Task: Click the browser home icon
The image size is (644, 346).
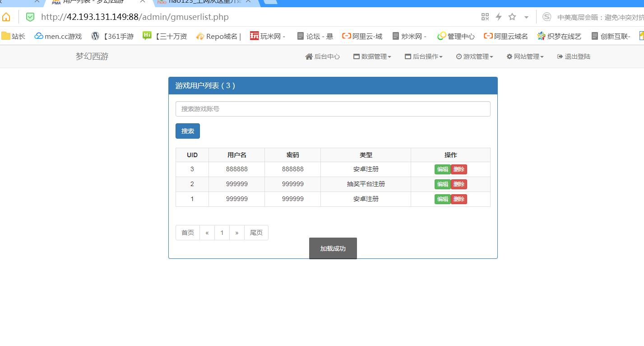Action: (x=6, y=17)
